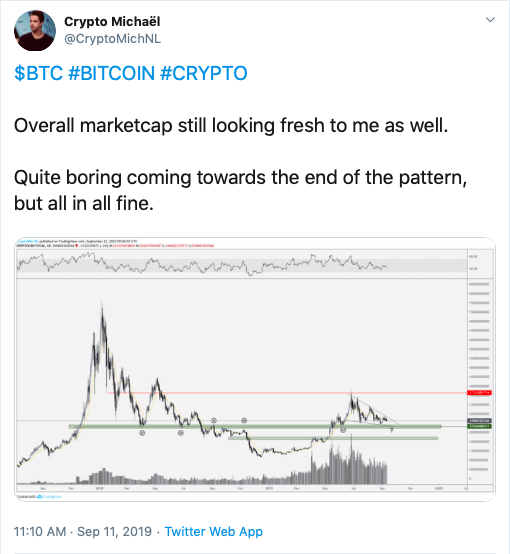Open the #CRYPTO hashtag link

point(204,73)
